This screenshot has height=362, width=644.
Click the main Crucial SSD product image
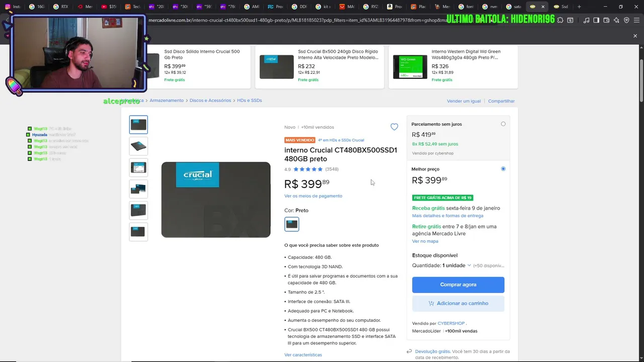[x=216, y=200]
